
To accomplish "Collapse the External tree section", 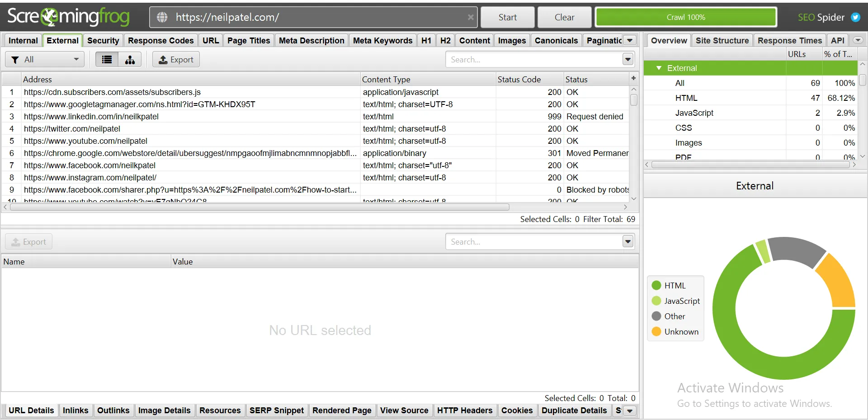I will point(659,68).
